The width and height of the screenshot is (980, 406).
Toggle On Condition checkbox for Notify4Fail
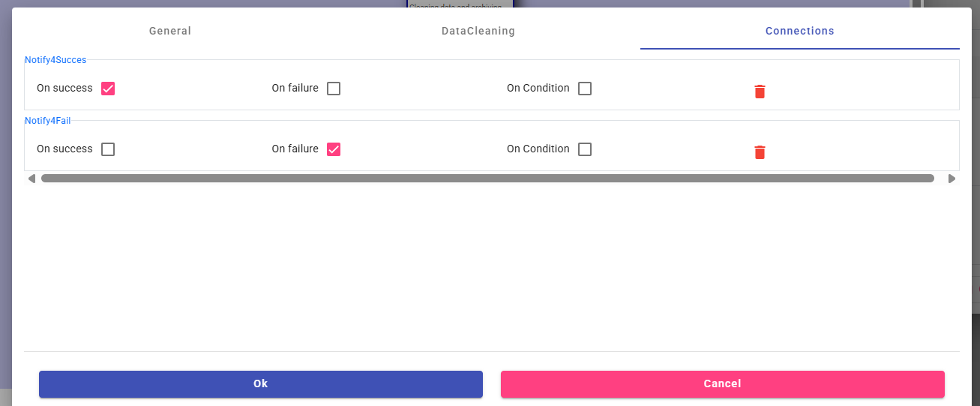point(585,149)
